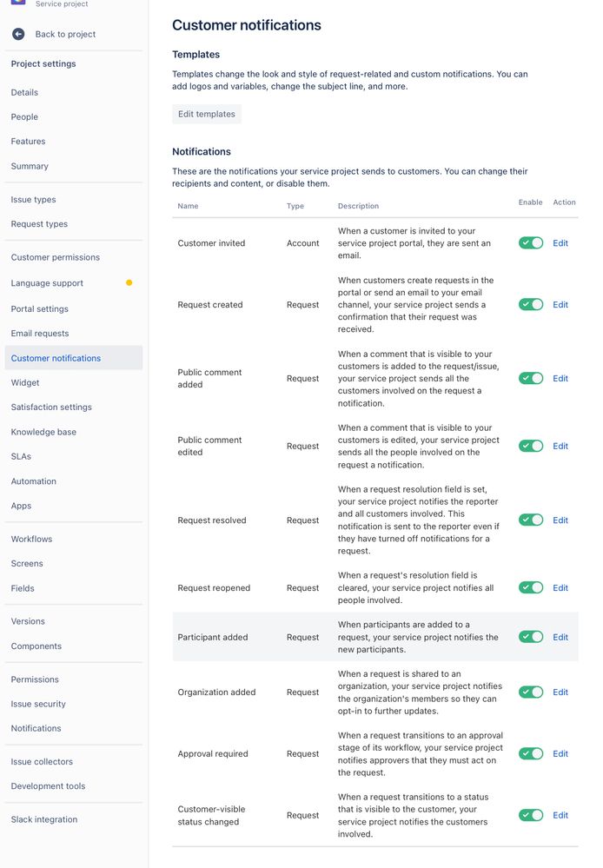Click the service project avatar icon

click(x=18, y=3)
